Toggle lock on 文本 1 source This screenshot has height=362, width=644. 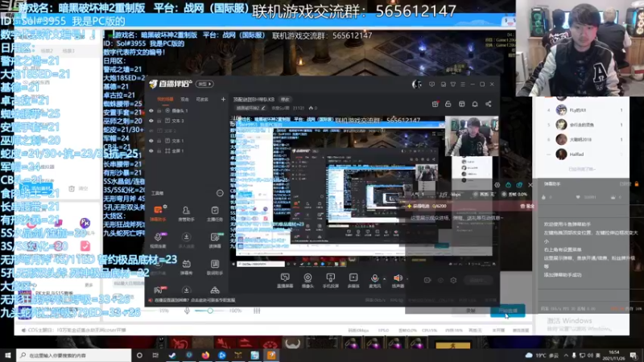pos(159,141)
